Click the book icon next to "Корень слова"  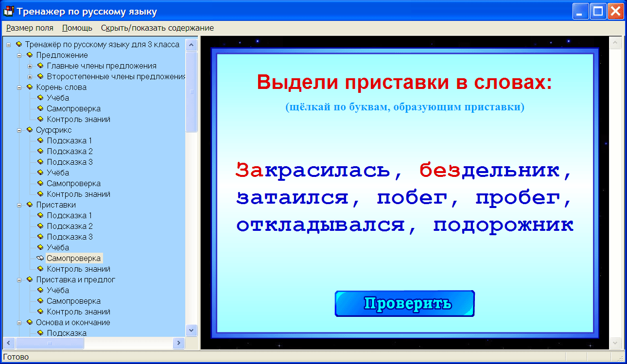pos(30,87)
